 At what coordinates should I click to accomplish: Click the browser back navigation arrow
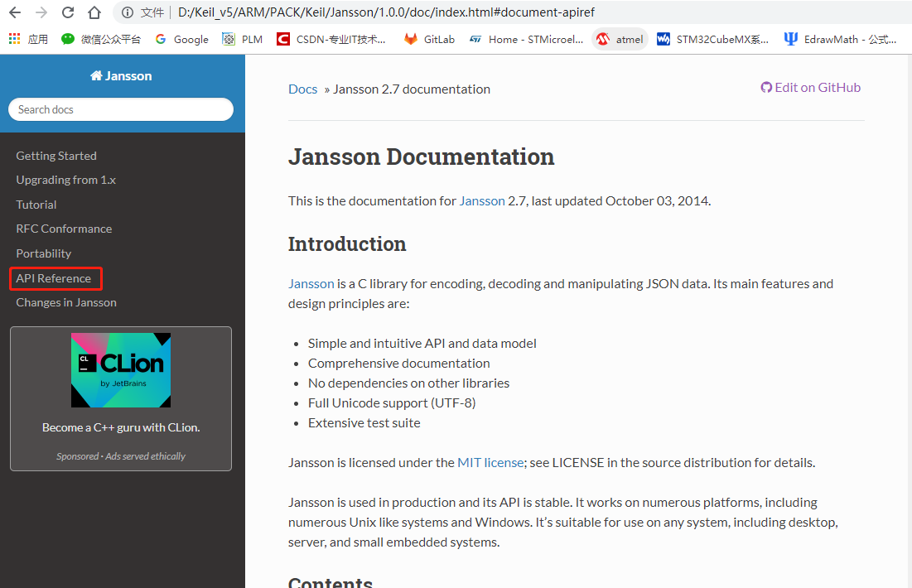(15, 12)
